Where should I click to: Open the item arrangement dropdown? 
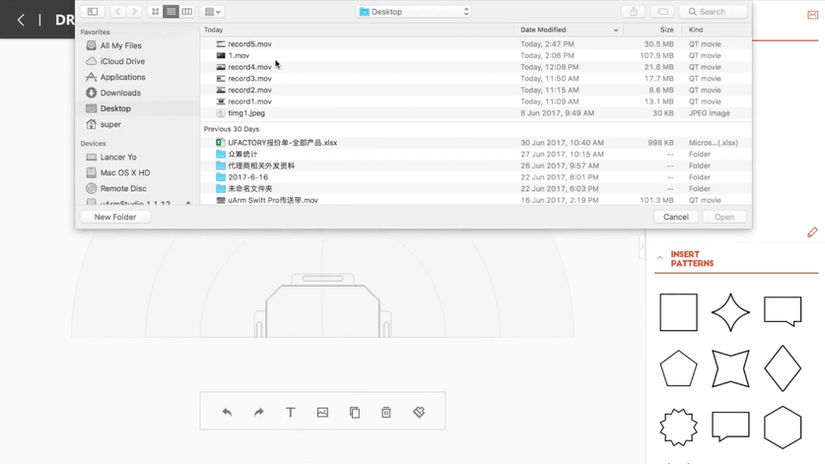[x=213, y=12]
